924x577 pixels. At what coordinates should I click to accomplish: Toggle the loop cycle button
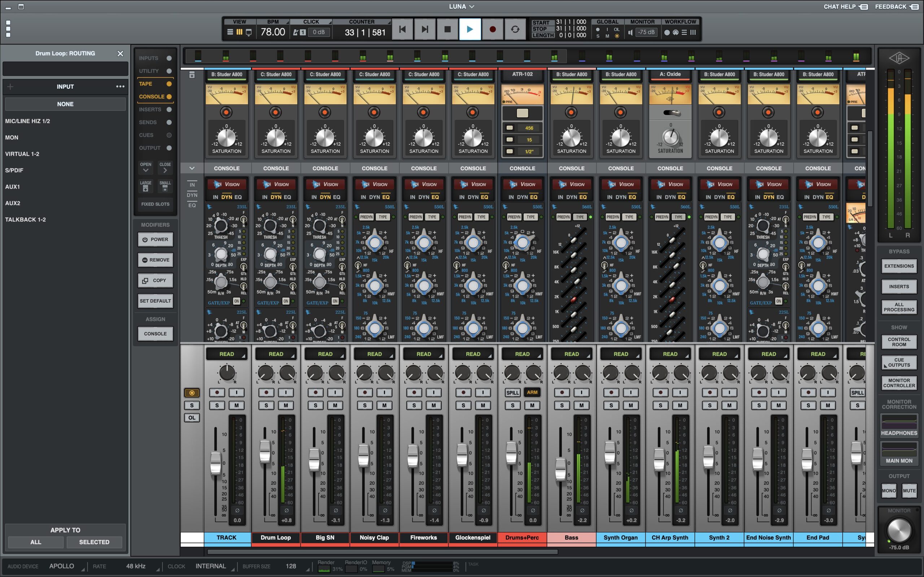[x=515, y=29]
